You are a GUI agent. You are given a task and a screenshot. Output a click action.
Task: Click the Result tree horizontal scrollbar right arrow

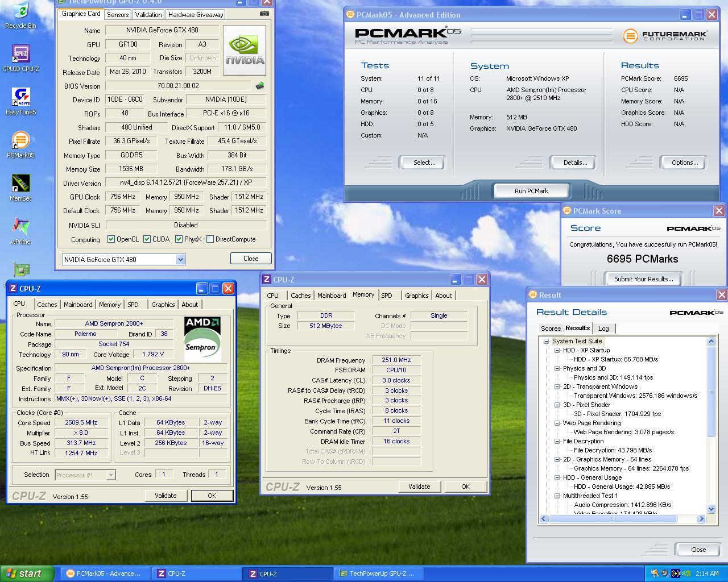click(701, 518)
